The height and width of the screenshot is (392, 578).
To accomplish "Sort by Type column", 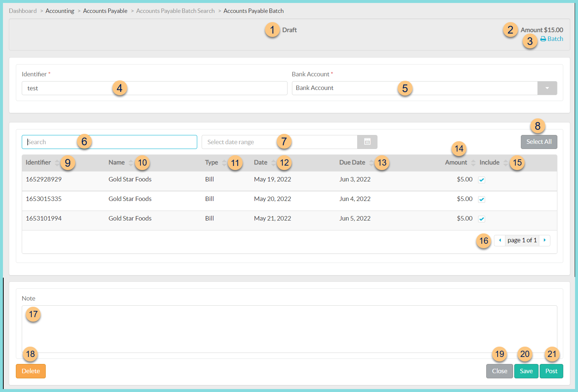I will click(224, 163).
